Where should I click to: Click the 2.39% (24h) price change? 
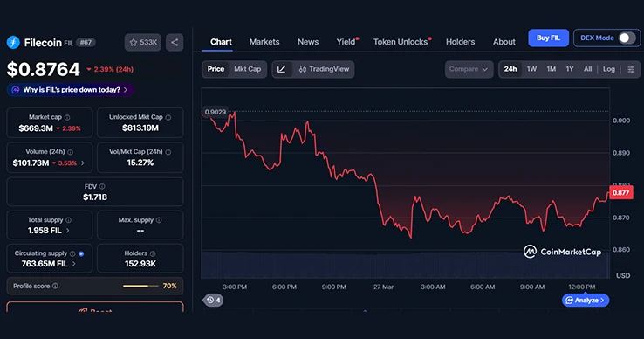click(x=110, y=69)
